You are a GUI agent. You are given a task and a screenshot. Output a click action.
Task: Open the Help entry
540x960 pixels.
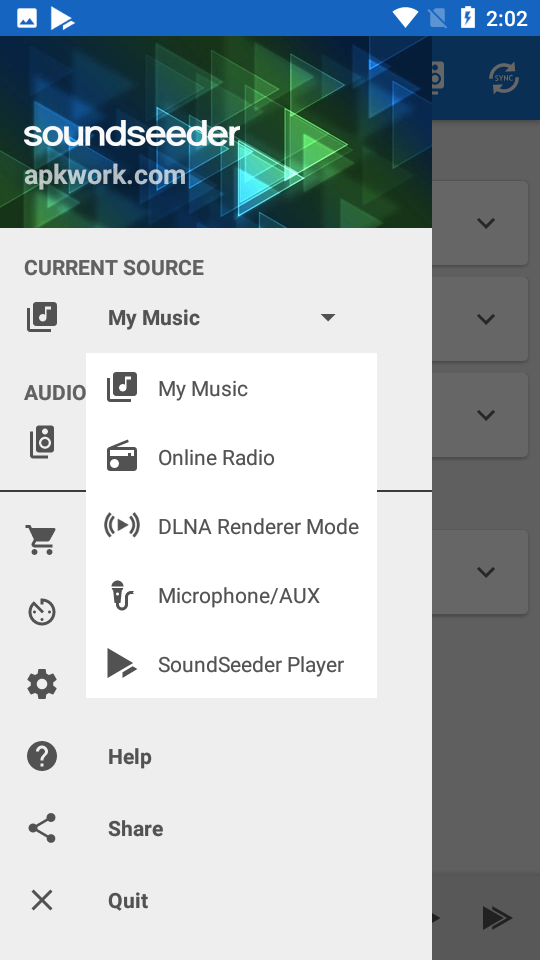130,757
